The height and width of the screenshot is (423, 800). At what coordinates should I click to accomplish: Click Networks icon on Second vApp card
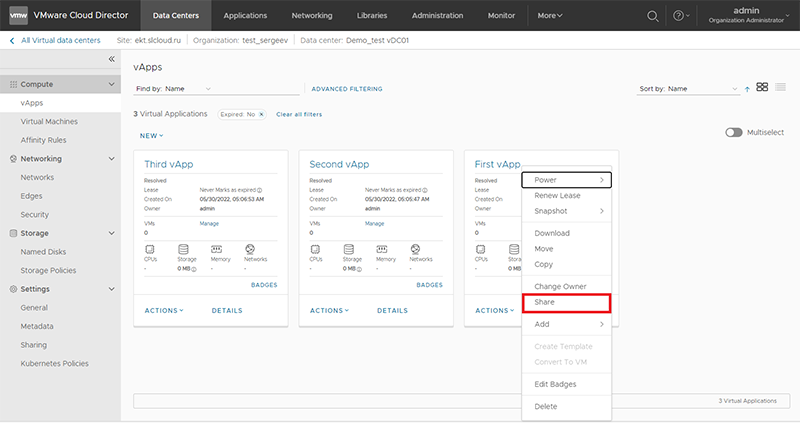[x=415, y=249]
